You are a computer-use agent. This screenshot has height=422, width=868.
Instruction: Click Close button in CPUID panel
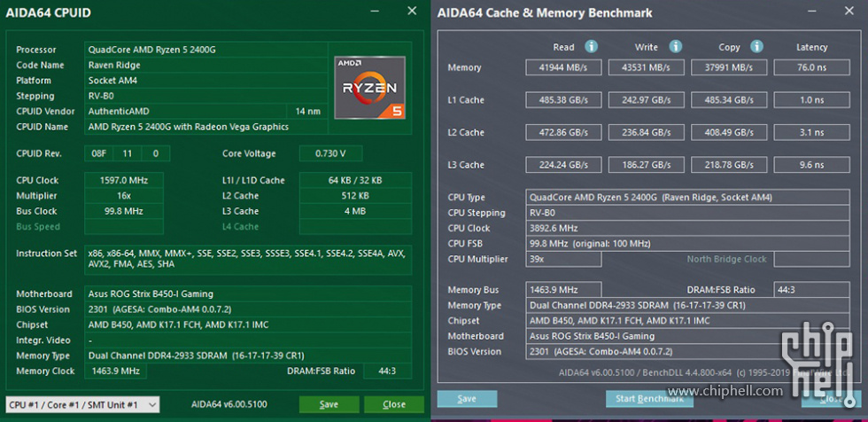click(393, 404)
